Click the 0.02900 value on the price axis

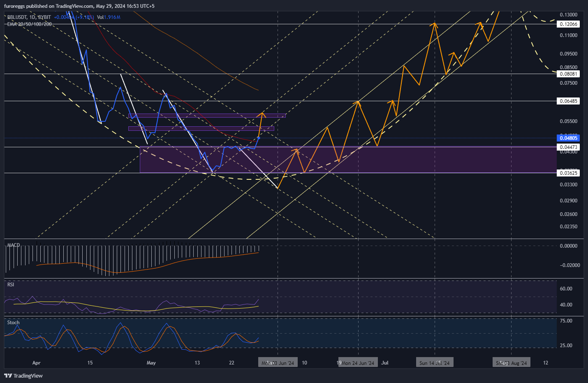[569, 201]
